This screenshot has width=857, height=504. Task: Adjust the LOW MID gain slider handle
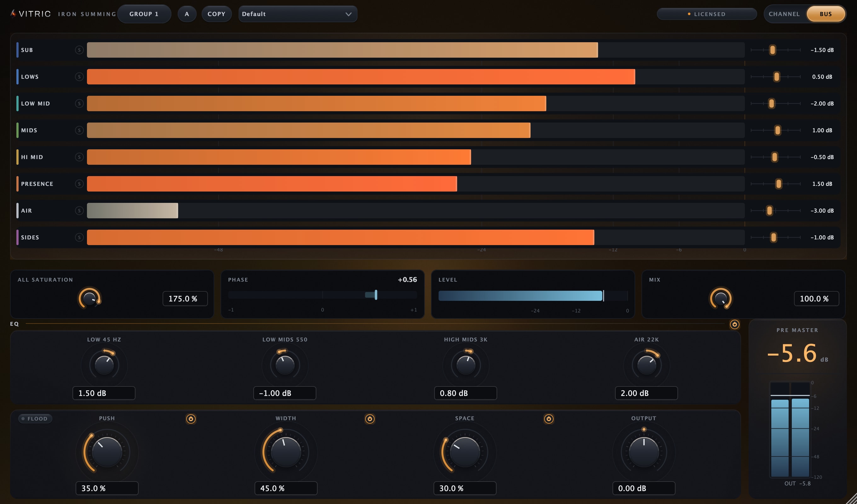point(772,103)
